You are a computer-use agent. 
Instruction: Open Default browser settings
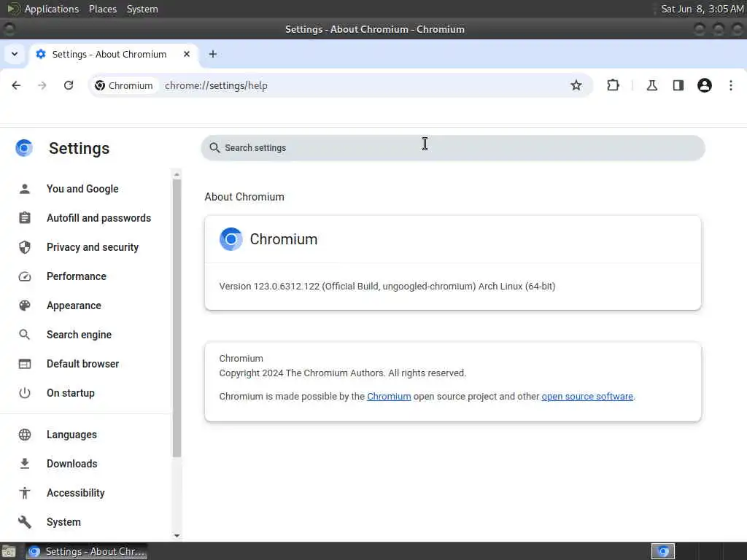(x=83, y=364)
